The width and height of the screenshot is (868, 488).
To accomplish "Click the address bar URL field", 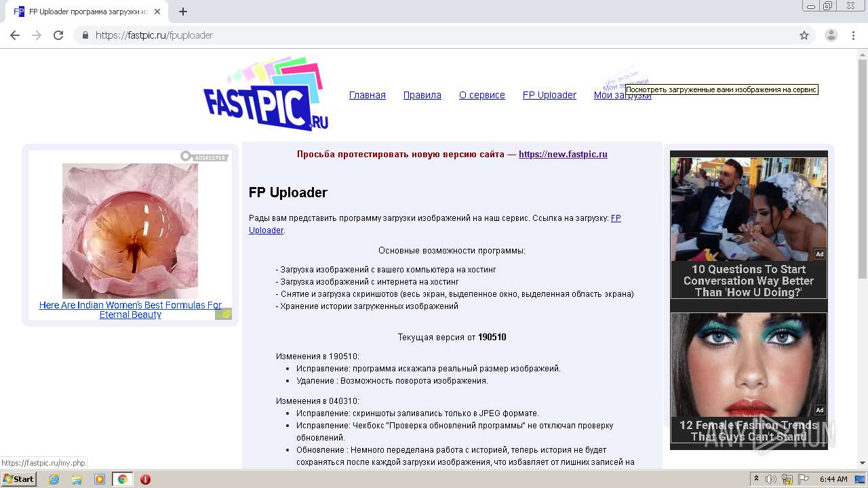I will pos(434,35).
